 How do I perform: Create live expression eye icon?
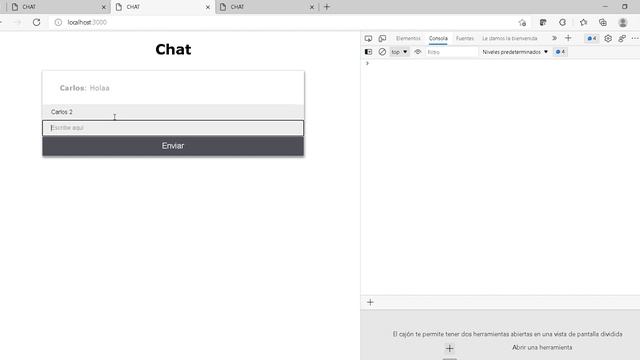point(418,52)
